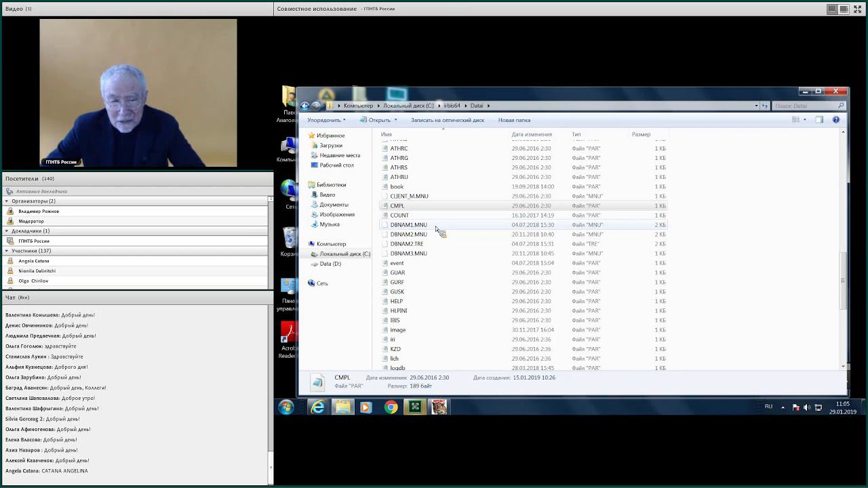Switch input language via RU indicator
The width and height of the screenshot is (868, 488).
768,407
